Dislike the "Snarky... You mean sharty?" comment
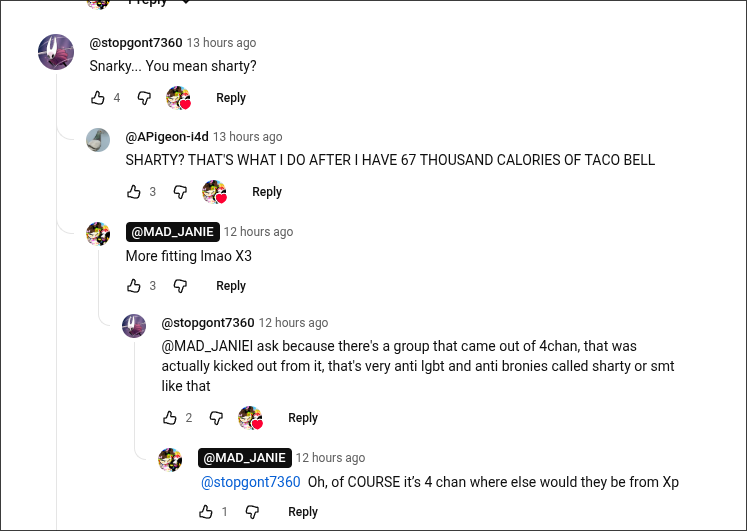This screenshot has width=747, height=531. (144, 98)
